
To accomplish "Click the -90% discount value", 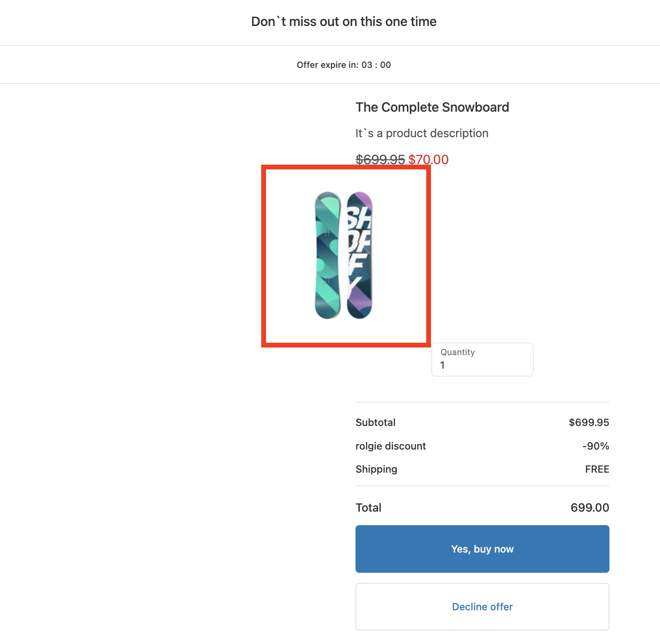I will pos(596,446).
